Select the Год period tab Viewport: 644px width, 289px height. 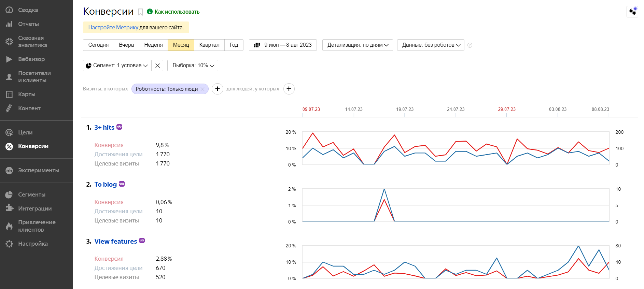point(234,45)
